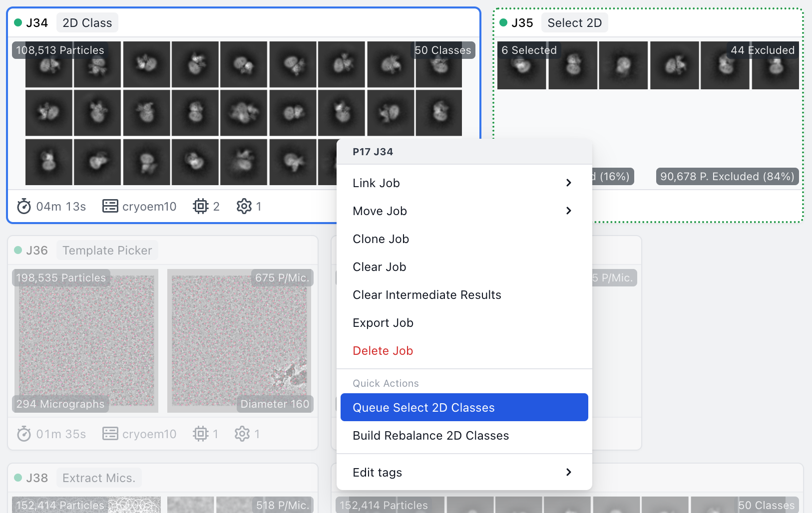The image size is (812, 513).
Task: Open the first J34 class average thumbnail
Action: click(49, 65)
